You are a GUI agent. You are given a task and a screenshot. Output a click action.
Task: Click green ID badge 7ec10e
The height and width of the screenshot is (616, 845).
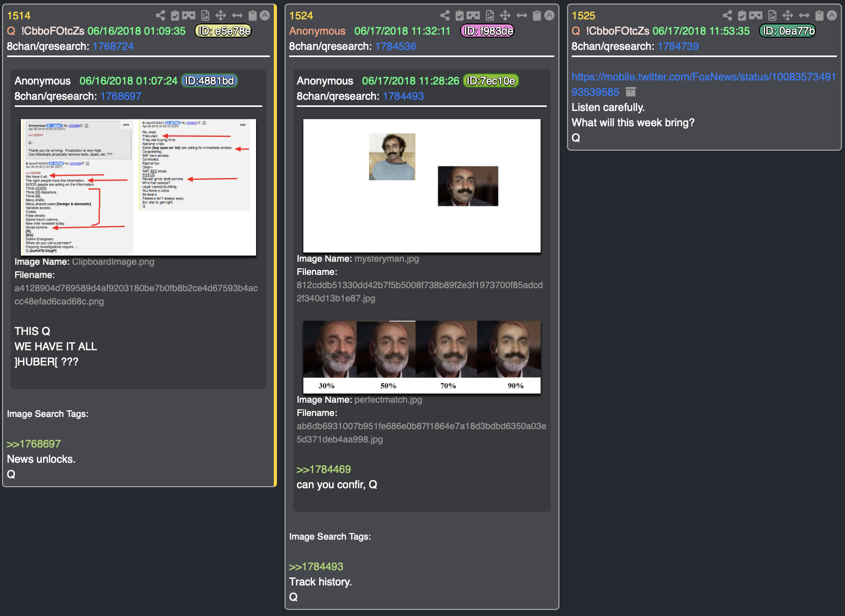(491, 81)
